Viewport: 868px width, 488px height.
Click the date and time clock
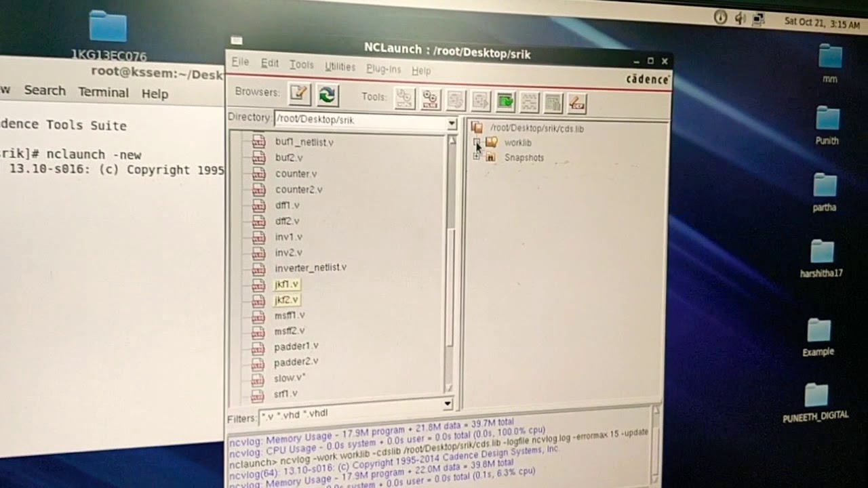pyautogui.click(x=822, y=22)
